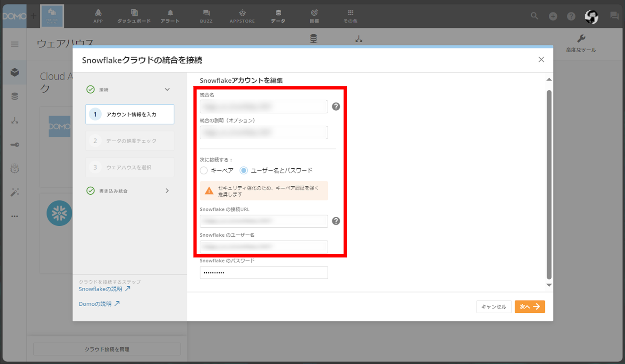Click the key-pair security warning triangle icon

209,191
